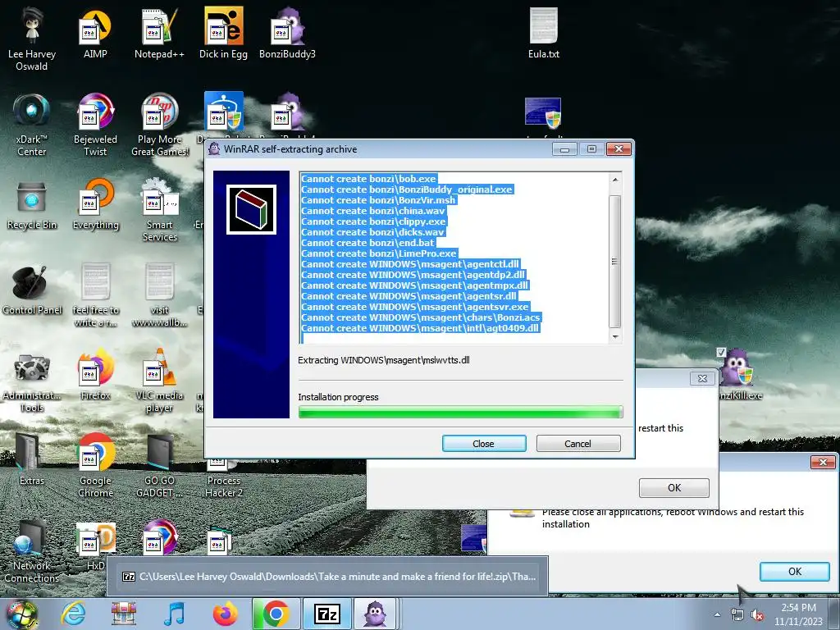
Task: Switch to the 7-Zip taskbar button
Action: click(327, 614)
